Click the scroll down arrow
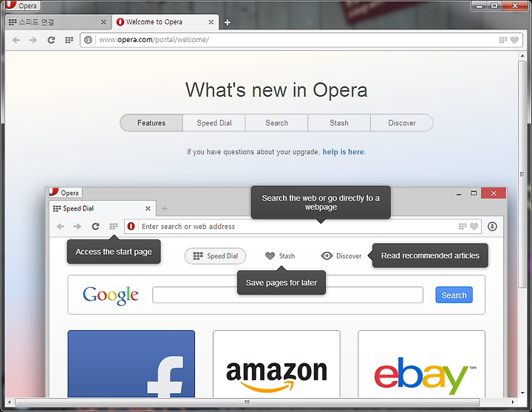Viewport: 532px width, 412px height. [x=522, y=394]
